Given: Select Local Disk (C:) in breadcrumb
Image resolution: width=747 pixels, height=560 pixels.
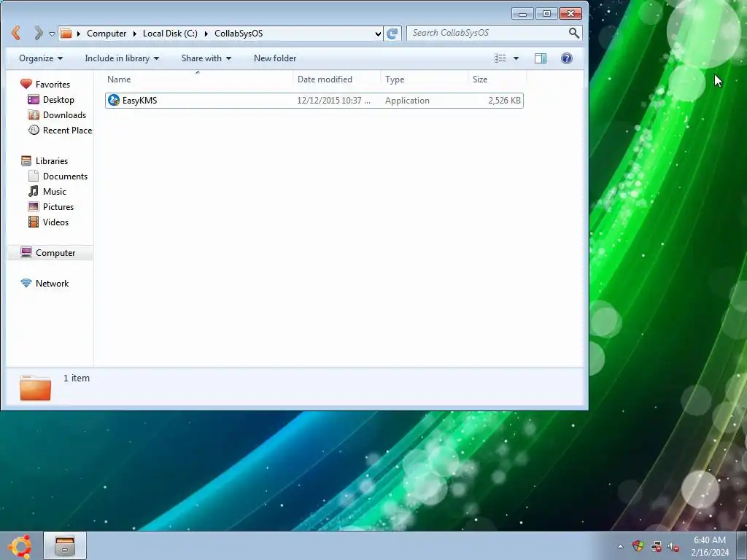Looking at the screenshot, I should click(170, 34).
